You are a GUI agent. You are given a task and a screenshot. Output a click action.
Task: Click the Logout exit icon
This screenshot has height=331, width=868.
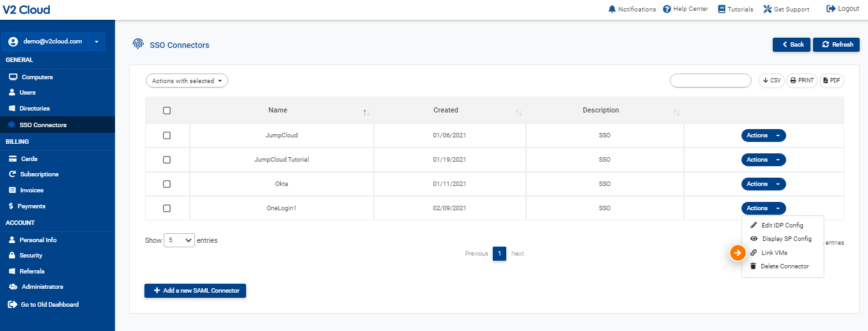(831, 8)
